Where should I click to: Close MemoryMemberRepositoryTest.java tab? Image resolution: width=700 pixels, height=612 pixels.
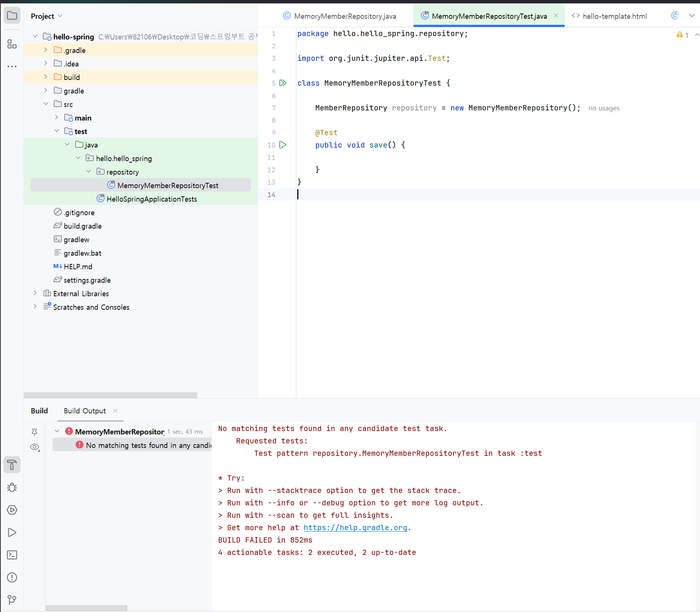point(556,15)
